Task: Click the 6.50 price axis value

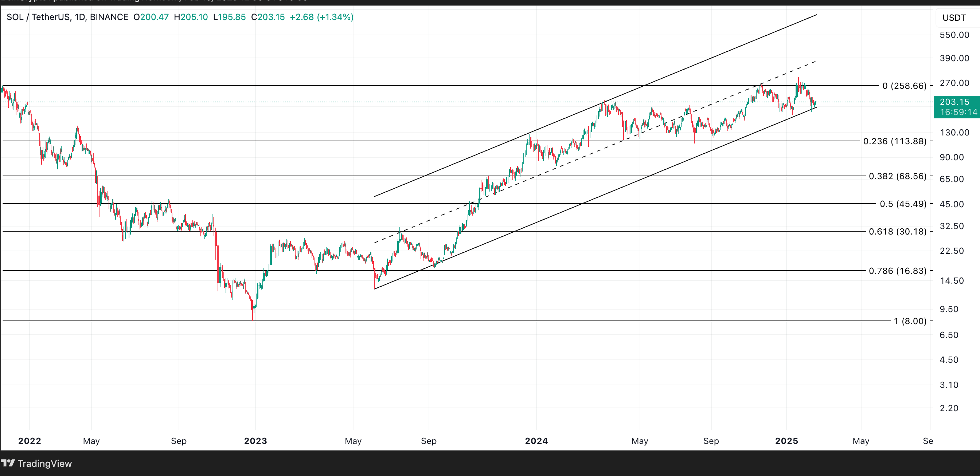Action: pyautogui.click(x=949, y=335)
